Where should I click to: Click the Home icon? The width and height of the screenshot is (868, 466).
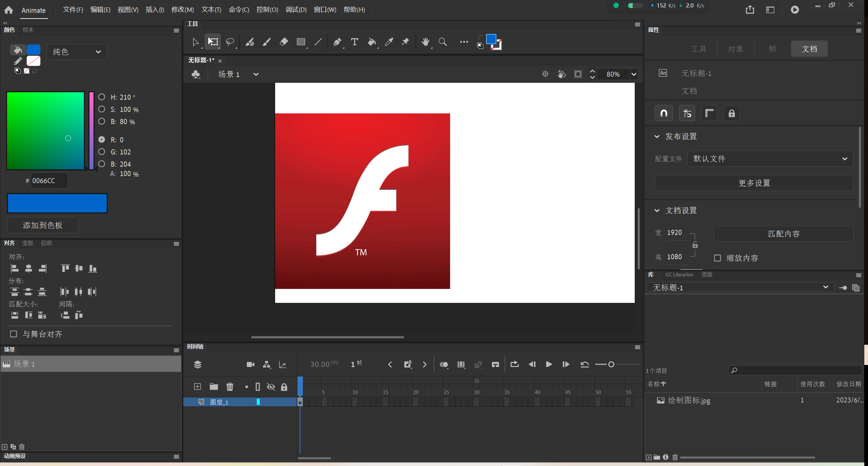pyautogui.click(x=9, y=10)
